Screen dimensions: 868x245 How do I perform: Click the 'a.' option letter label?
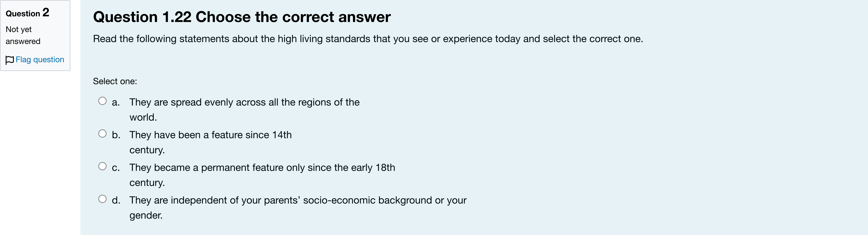click(116, 102)
